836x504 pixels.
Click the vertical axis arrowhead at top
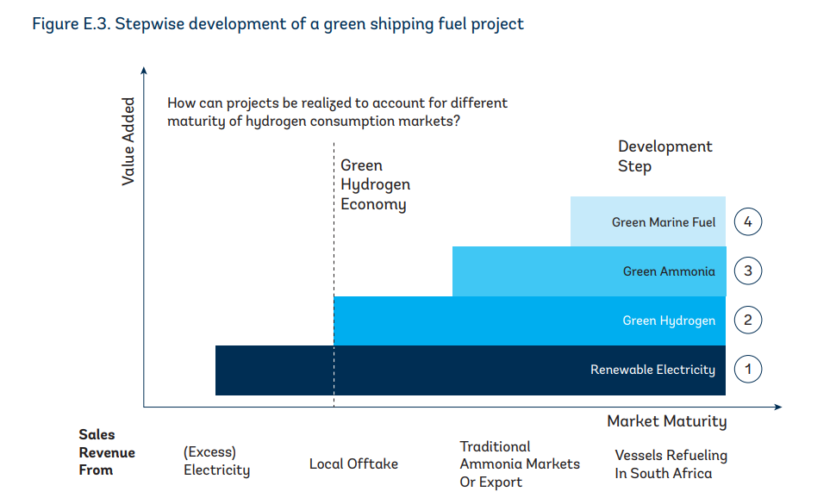[x=144, y=71]
